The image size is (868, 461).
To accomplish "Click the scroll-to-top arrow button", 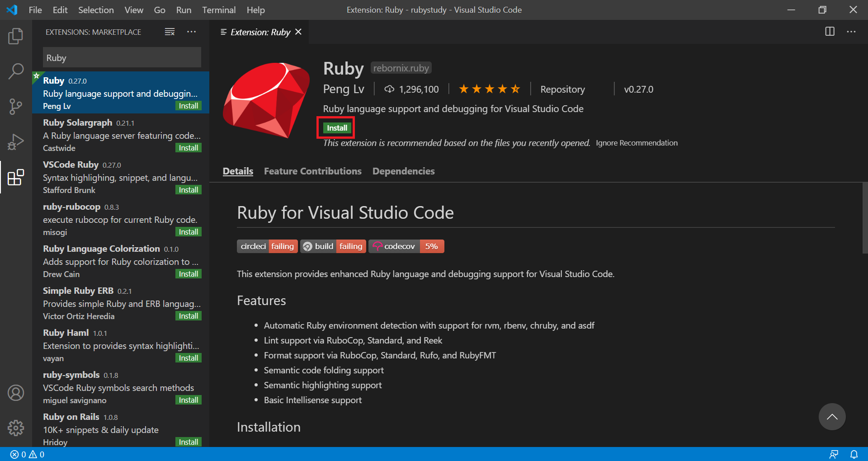I will [832, 417].
